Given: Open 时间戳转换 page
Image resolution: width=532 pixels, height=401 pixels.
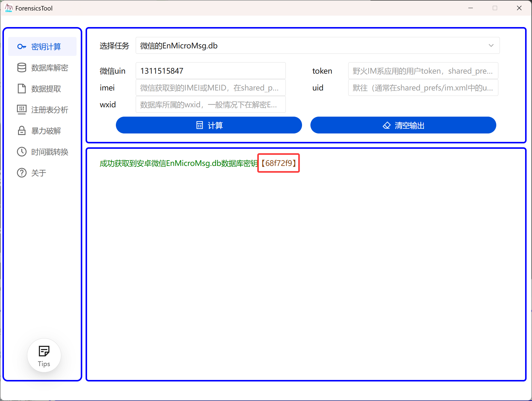Looking at the screenshot, I should tap(42, 152).
